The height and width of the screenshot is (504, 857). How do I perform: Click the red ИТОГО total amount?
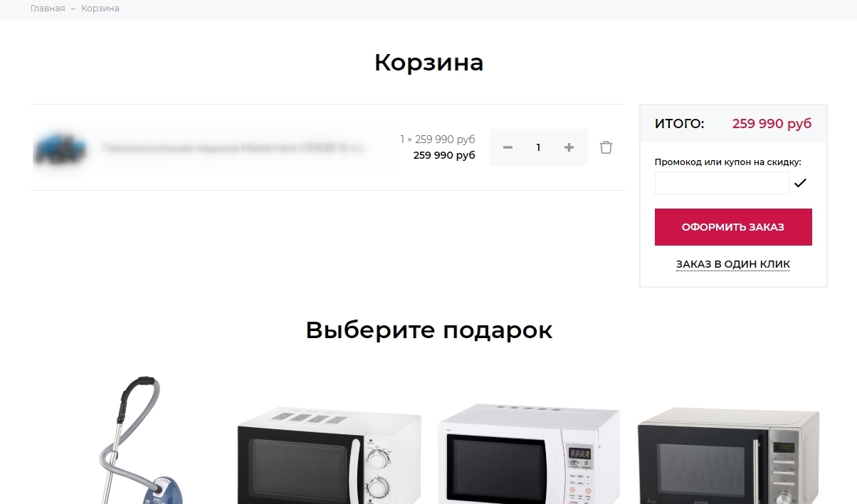pos(772,123)
